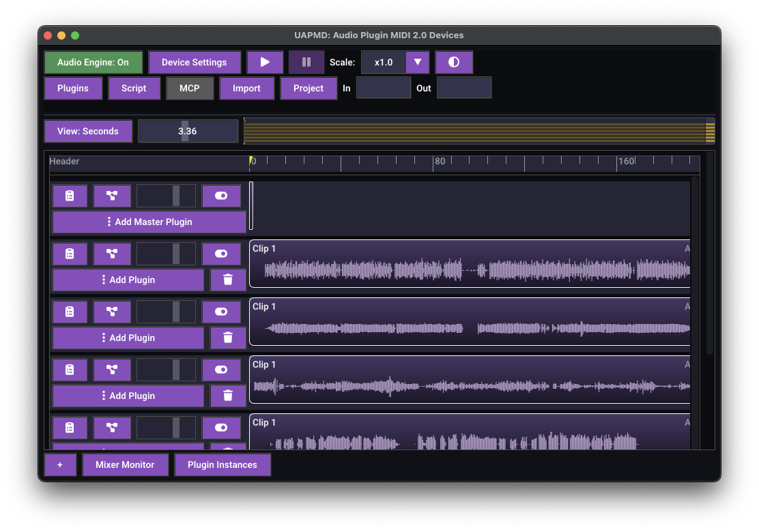Screen dimensions: 759x532
Task: Adjust fourth audio track's volume slider
Action: pyautogui.click(x=166, y=428)
